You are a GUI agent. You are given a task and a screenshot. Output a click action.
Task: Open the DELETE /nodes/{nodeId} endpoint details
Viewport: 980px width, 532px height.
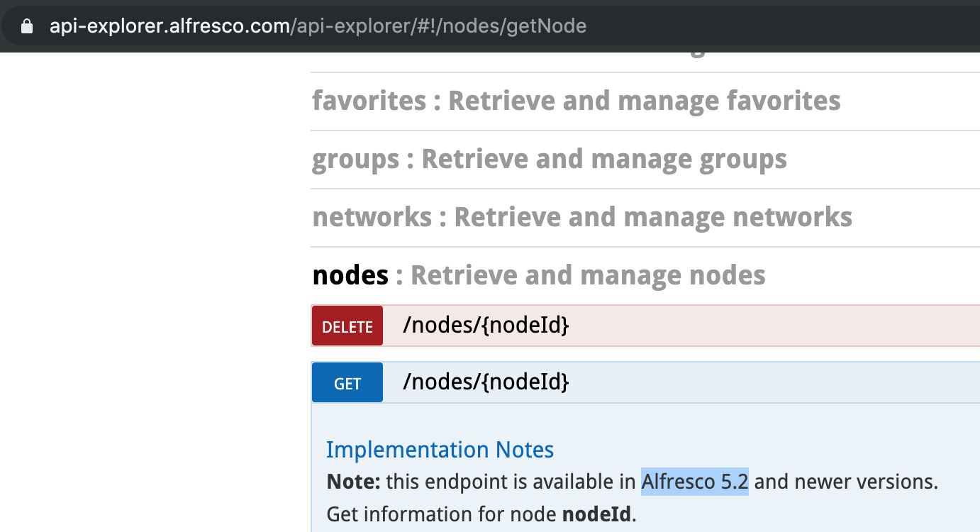[484, 326]
